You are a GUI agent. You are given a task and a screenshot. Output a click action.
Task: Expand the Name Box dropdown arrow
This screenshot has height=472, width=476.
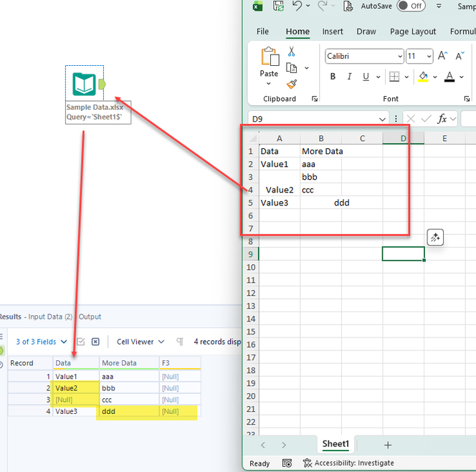(x=382, y=119)
